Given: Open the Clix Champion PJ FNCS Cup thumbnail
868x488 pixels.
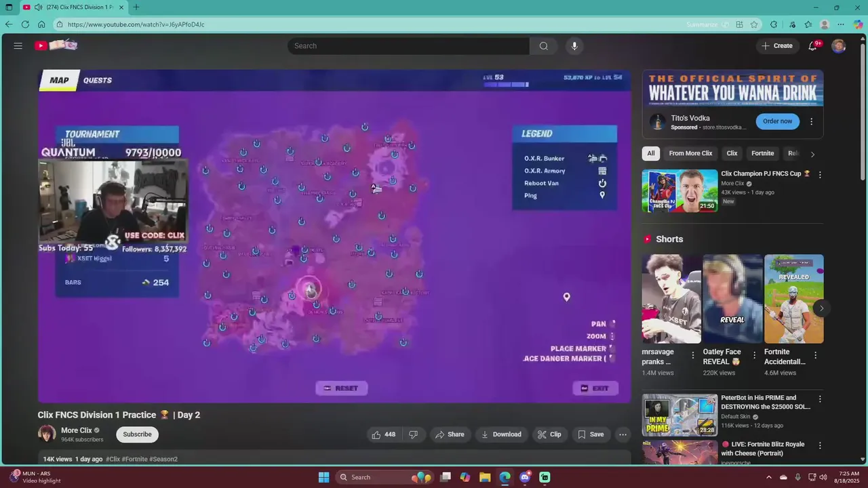Looking at the screenshot, I should pos(679,190).
